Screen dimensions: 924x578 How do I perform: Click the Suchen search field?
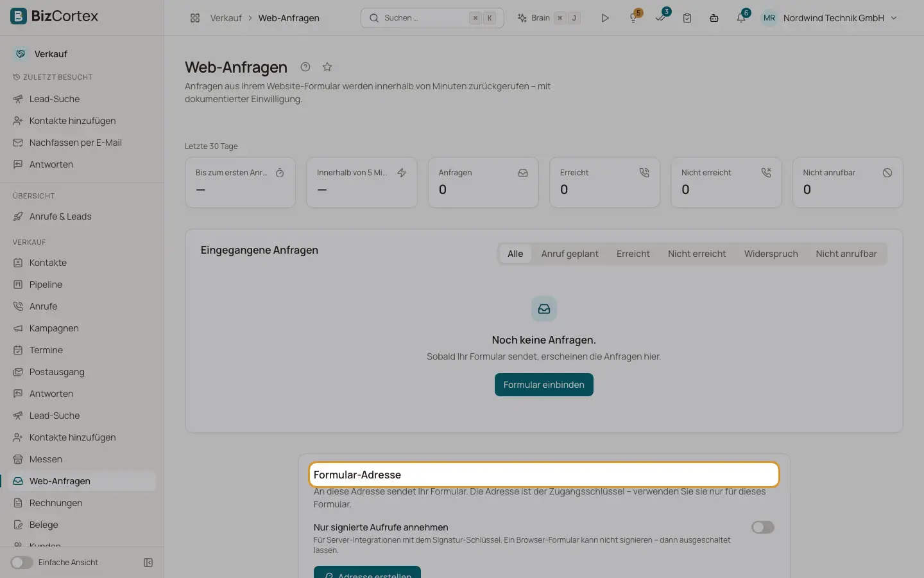432,18
